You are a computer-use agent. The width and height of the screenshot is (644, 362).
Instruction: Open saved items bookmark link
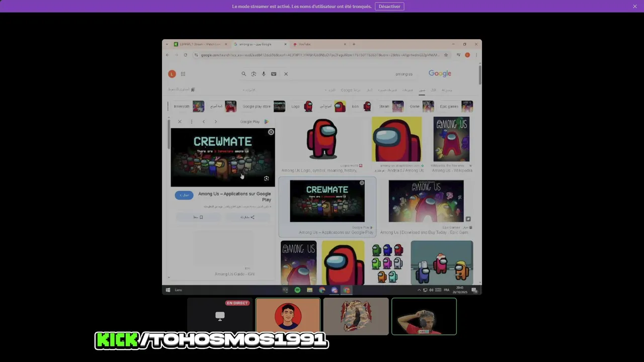click(x=181, y=89)
